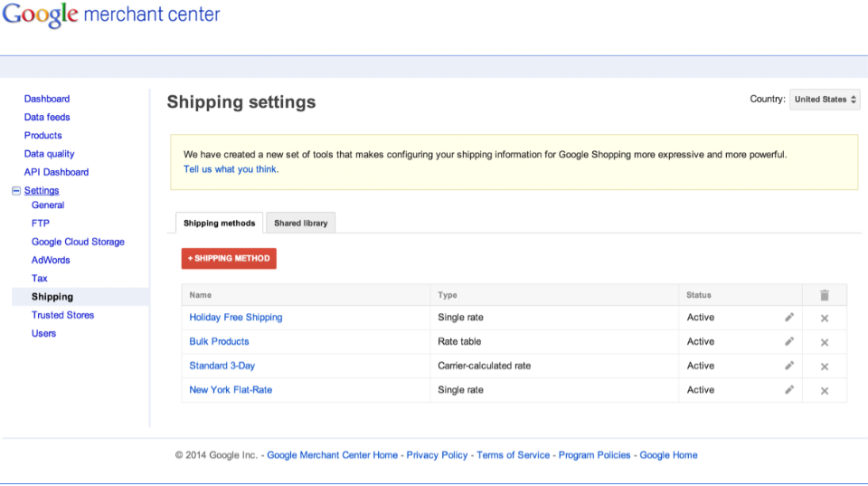Click the Settings sidebar link
Screen dimensions: 868x486
[41, 190]
